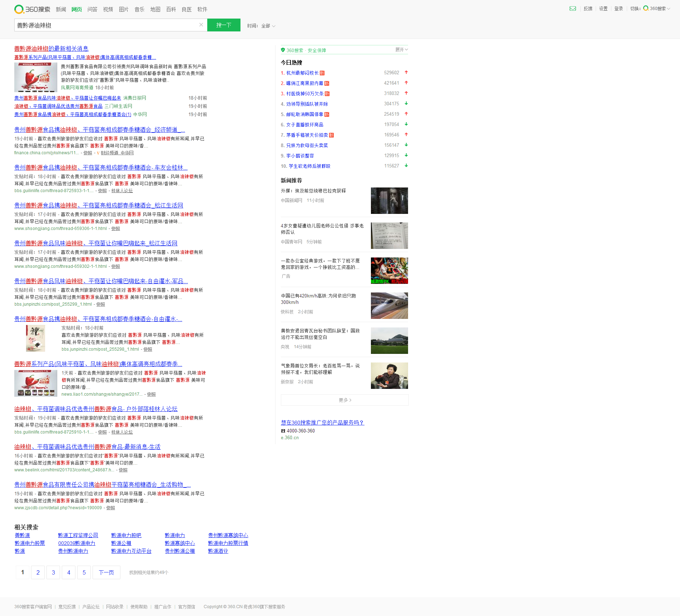Click the green safety shield icon
The width and height of the screenshot is (680, 616).
coord(283,50)
